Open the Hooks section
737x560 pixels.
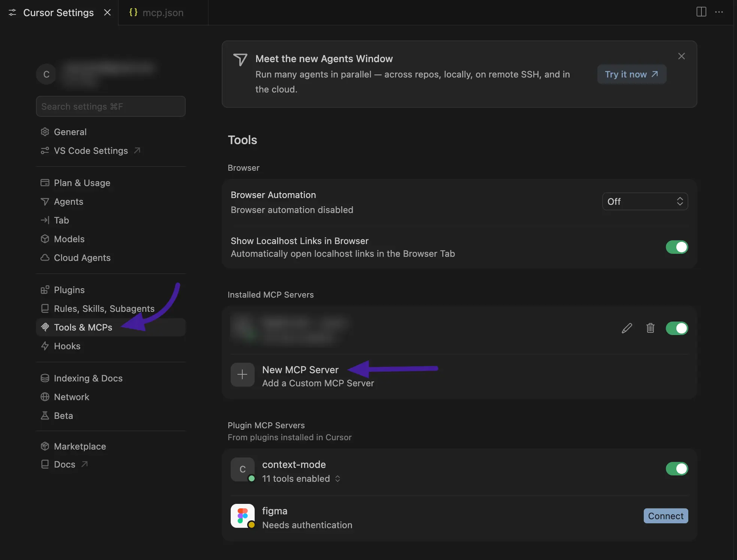click(x=111, y=346)
